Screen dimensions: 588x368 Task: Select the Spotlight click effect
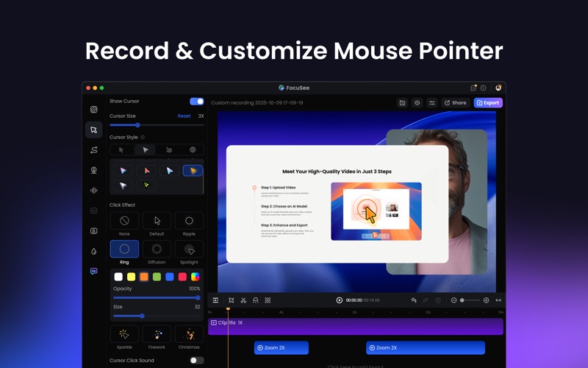[x=189, y=250]
